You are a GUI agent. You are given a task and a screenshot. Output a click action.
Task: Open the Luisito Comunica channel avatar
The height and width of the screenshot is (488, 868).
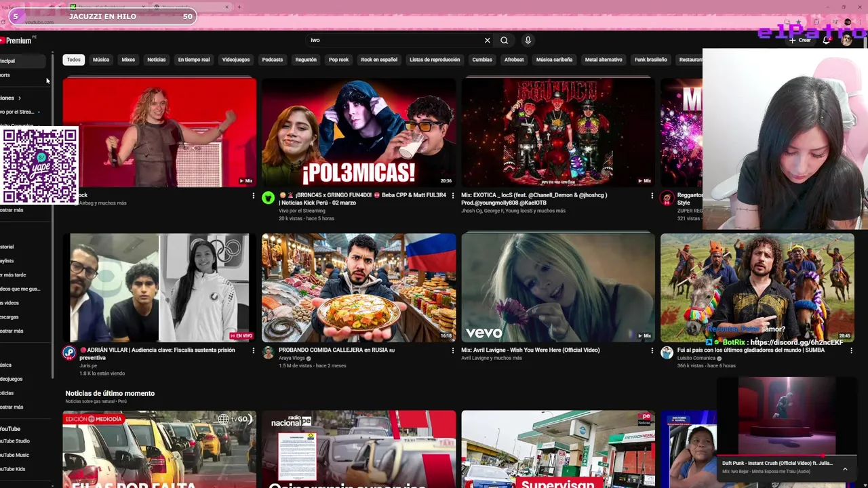click(x=667, y=352)
